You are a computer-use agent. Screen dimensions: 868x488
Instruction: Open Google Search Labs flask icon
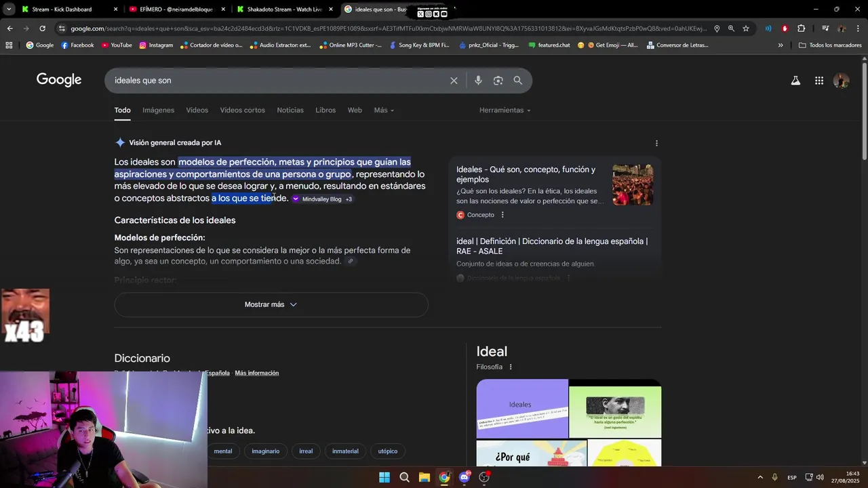(795, 81)
